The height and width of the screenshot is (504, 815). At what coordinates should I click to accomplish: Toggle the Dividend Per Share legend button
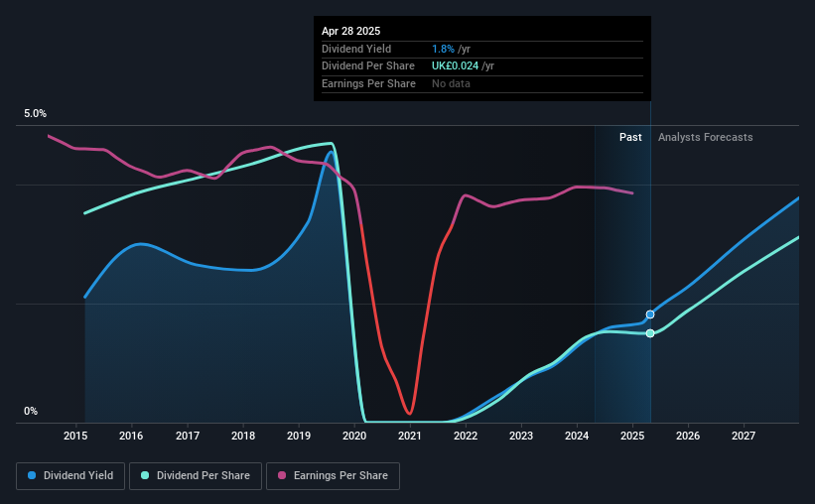196,476
